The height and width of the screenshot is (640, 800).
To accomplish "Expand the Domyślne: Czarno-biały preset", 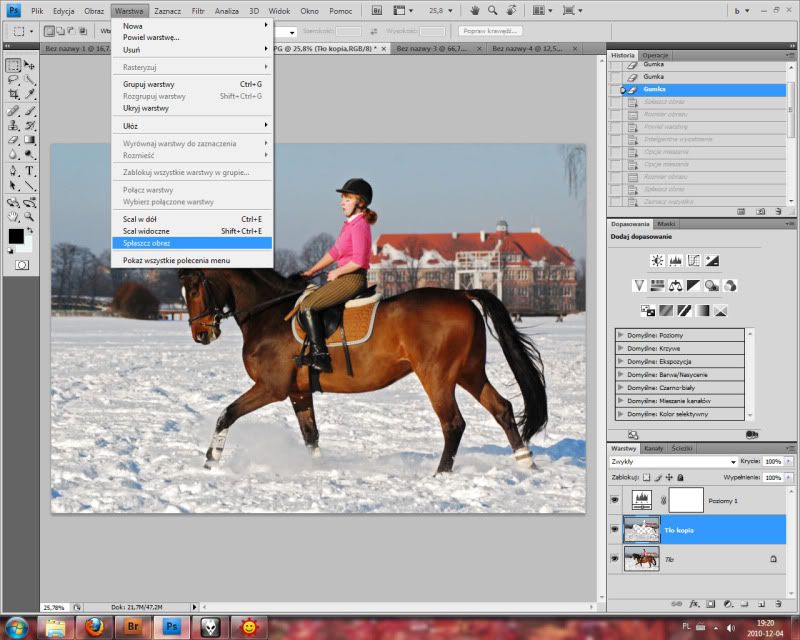I will 621,387.
